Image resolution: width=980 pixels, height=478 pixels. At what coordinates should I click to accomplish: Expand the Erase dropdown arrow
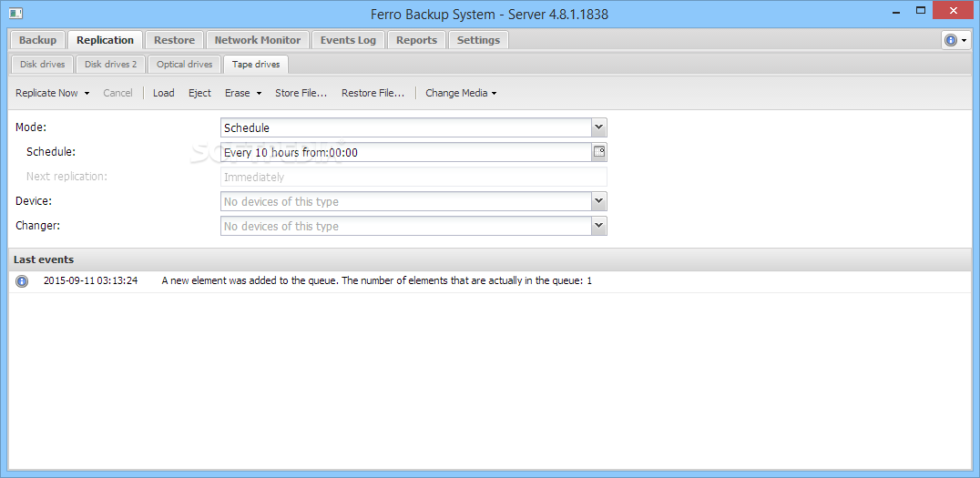[x=259, y=93]
